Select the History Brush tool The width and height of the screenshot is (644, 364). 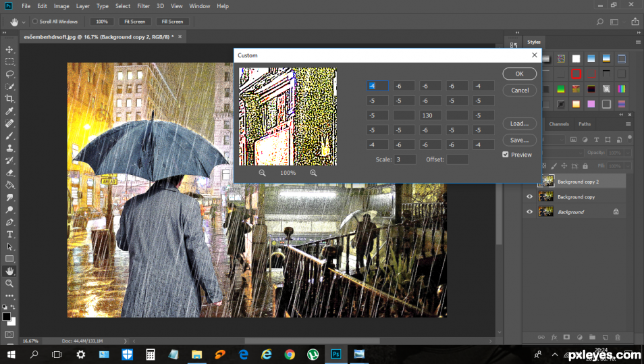point(9,160)
